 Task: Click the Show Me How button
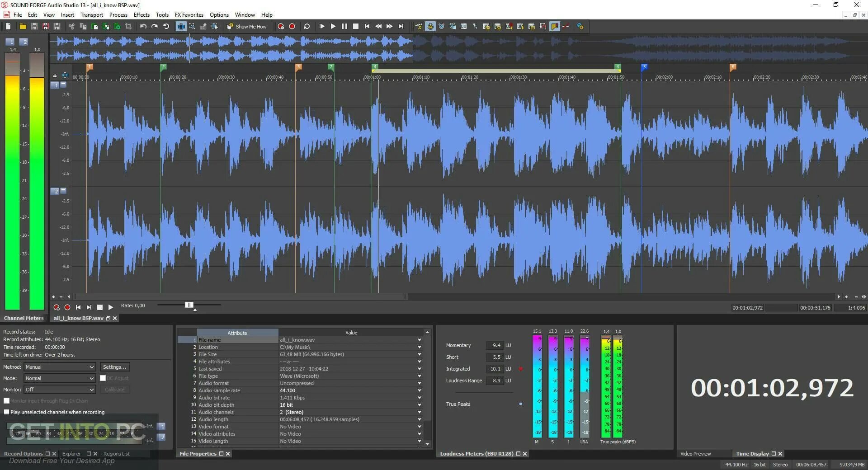coord(247,26)
